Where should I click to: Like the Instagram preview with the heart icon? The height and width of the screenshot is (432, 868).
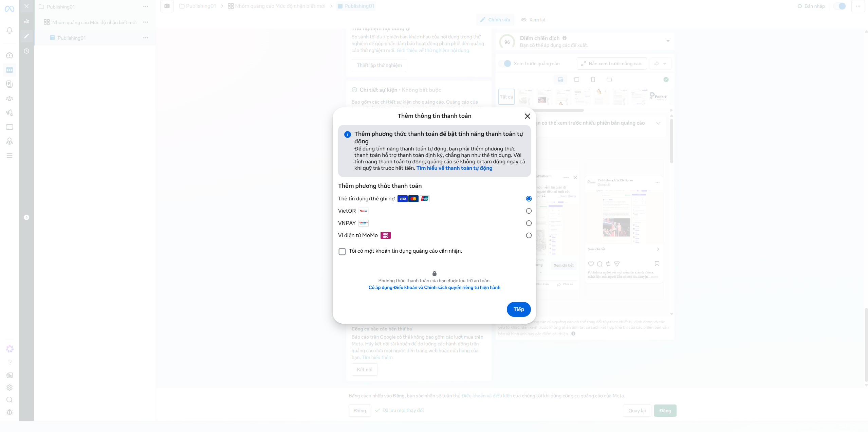coord(591,264)
